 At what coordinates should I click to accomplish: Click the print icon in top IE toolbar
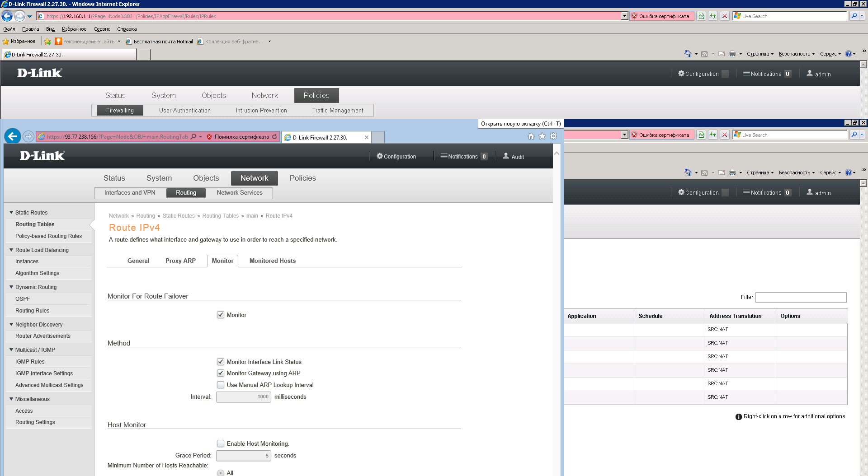[x=732, y=54]
